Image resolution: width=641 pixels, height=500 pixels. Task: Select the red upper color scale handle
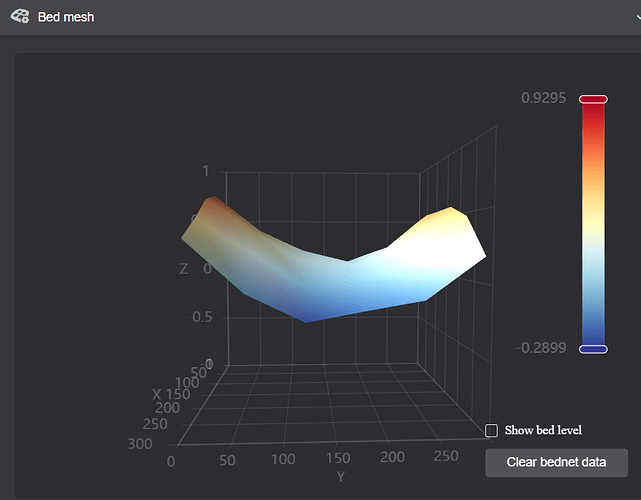point(593,99)
